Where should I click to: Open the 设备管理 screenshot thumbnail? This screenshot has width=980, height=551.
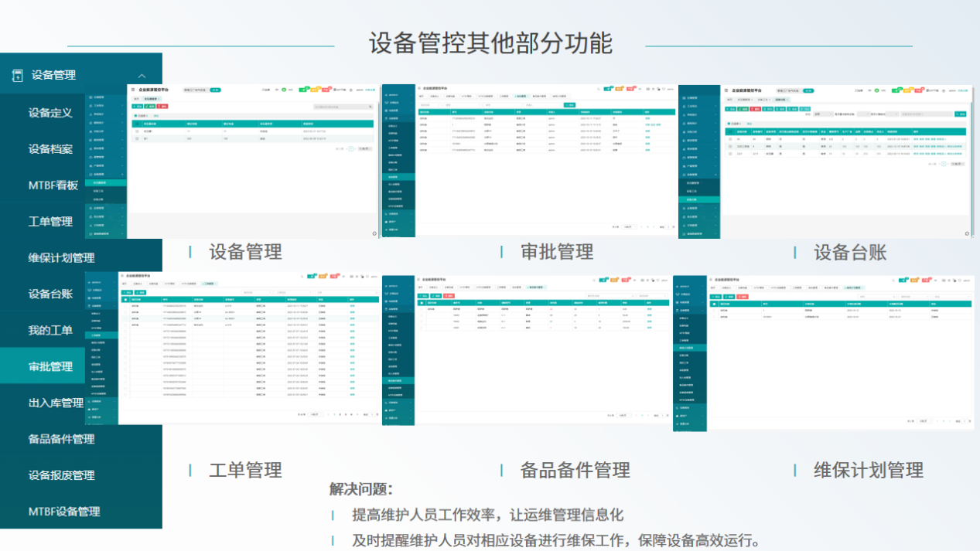click(x=232, y=160)
